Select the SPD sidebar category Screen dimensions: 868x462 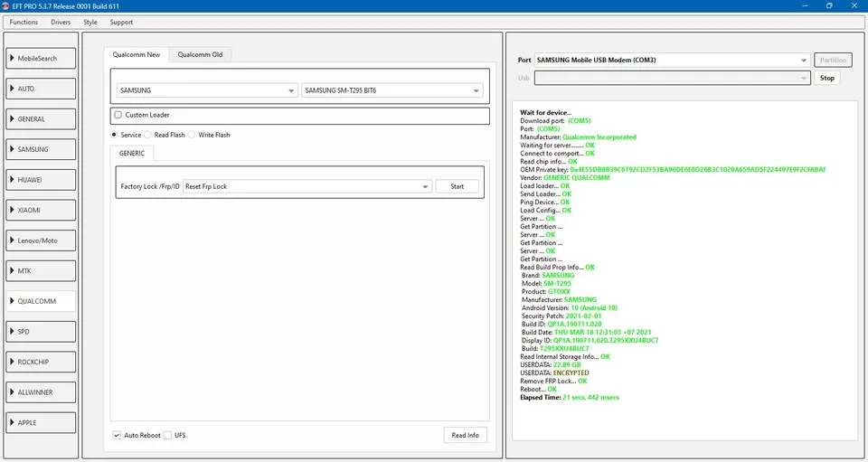pos(40,332)
